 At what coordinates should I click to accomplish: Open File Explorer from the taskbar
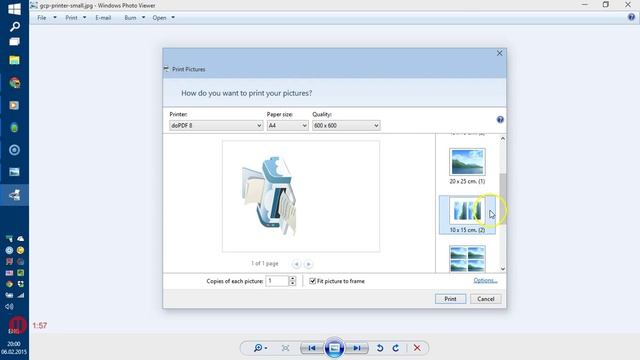tap(14, 60)
